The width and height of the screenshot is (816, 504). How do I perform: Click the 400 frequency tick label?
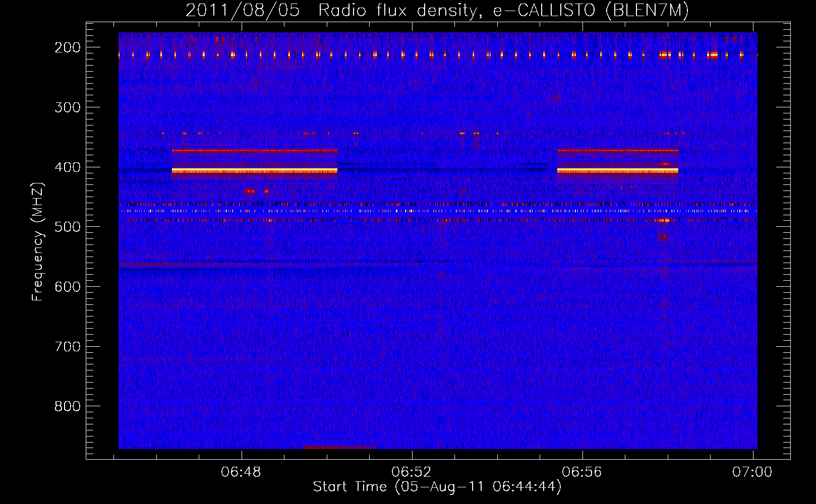(x=68, y=167)
